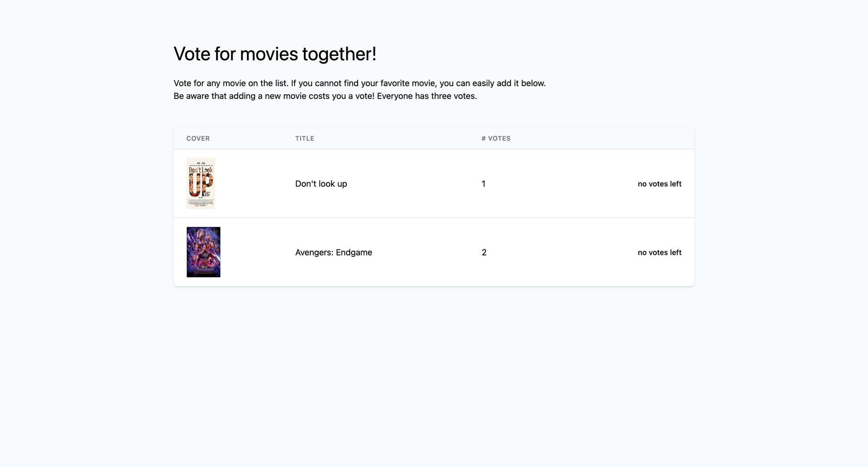The image size is (868, 467).
Task: Click the TITLE column header
Action: point(305,138)
